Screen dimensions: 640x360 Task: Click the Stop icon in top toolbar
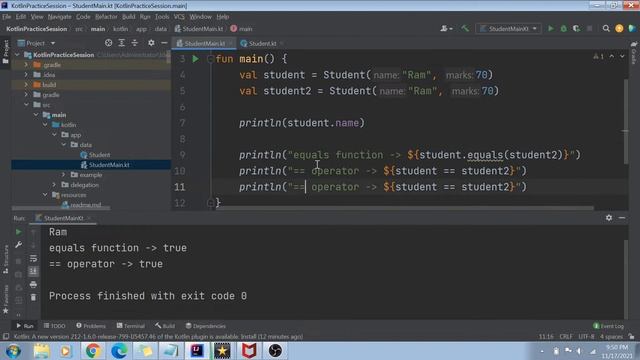(x=589, y=29)
